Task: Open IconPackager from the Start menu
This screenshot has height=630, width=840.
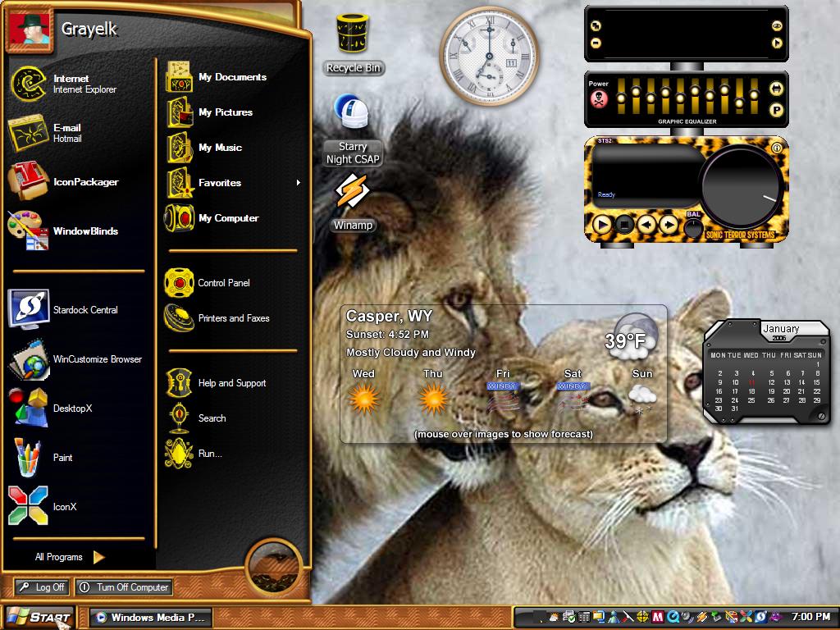Action: point(63,182)
